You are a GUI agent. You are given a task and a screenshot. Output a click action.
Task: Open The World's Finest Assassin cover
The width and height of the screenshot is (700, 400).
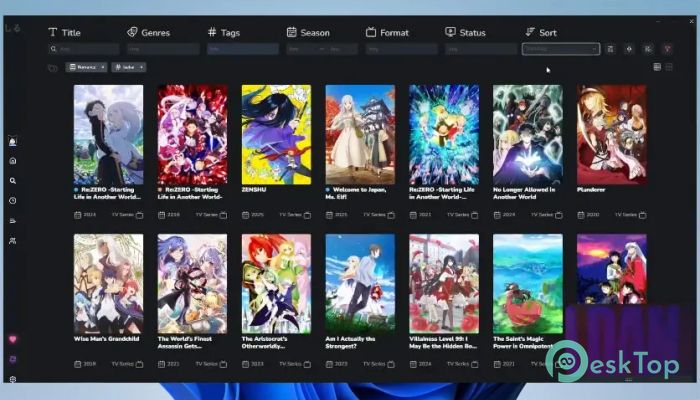tap(192, 283)
